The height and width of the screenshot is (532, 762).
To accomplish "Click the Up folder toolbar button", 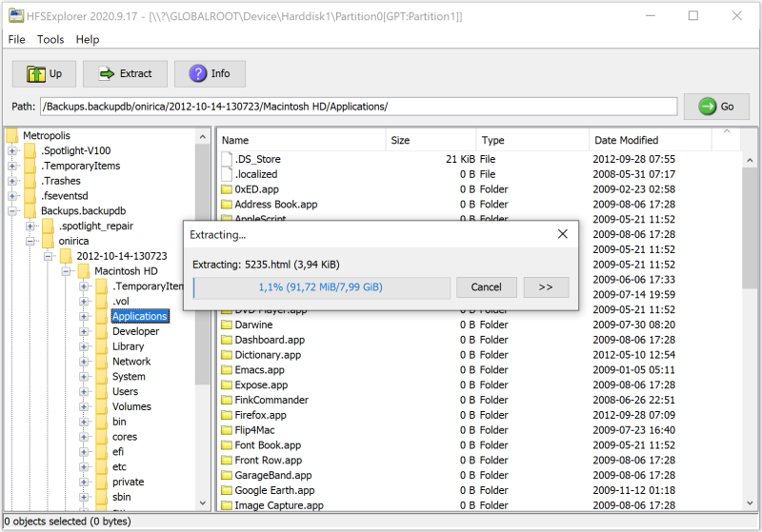I will (44, 74).
